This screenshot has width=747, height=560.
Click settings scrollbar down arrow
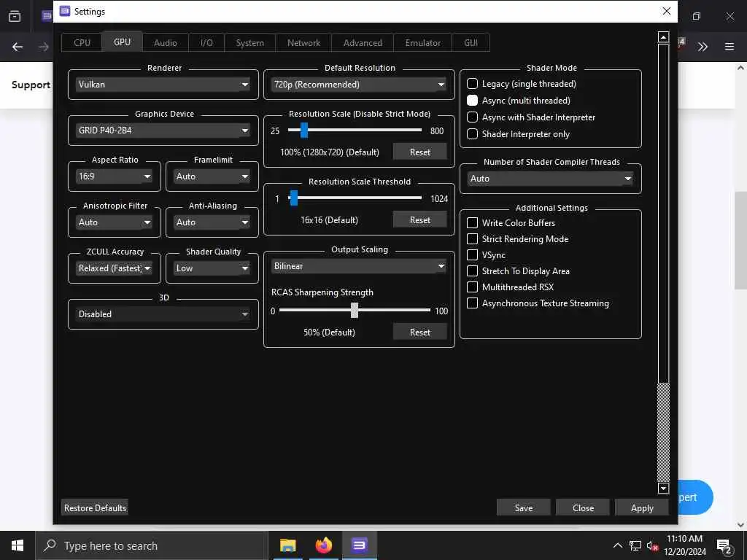pyautogui.click(x=663, y=488)
